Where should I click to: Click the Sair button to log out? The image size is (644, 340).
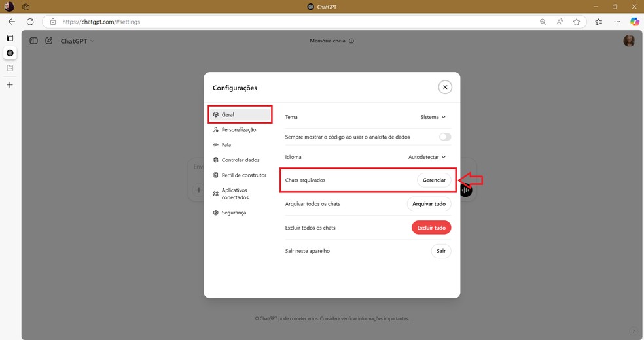point(441,251)
